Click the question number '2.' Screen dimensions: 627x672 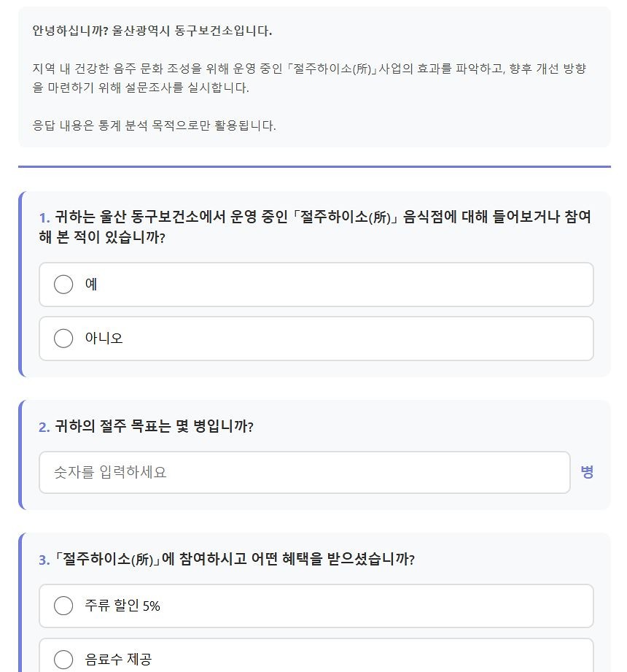point(44,427)
